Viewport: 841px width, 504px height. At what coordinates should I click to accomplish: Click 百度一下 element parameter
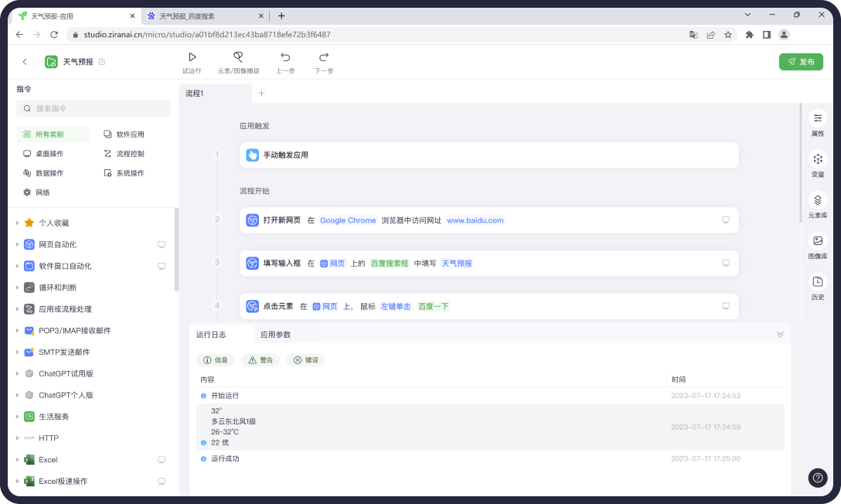[x=434, y=306]
